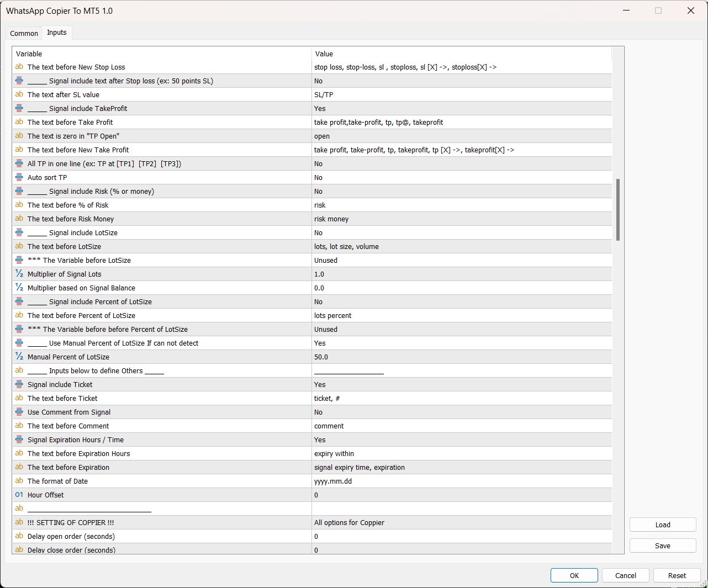708x588 pixels.
Task: Click the icon beside 'The text after SL value'
Action: tap(19, 94)
